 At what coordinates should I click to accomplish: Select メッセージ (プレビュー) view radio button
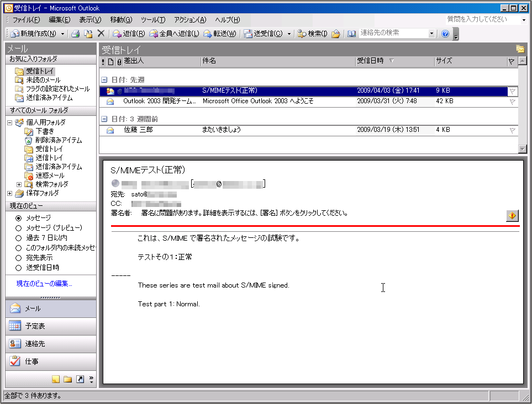(x=19, y=228)
